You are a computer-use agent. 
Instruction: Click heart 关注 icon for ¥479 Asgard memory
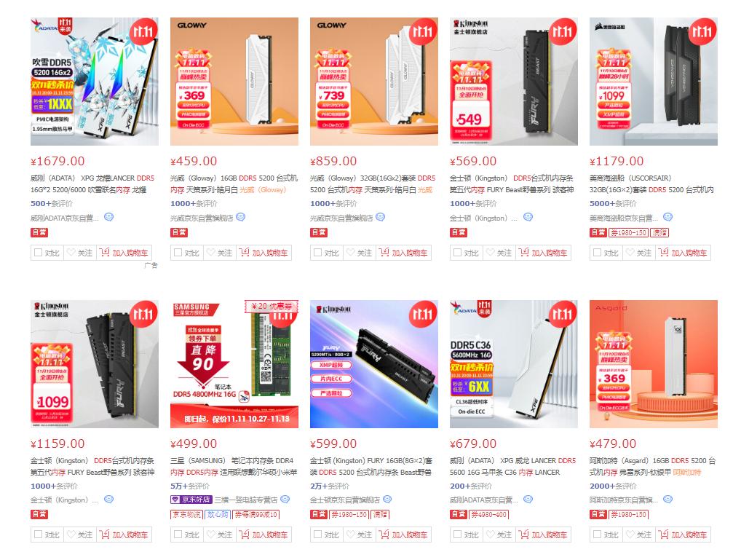[x=630, y=535]
